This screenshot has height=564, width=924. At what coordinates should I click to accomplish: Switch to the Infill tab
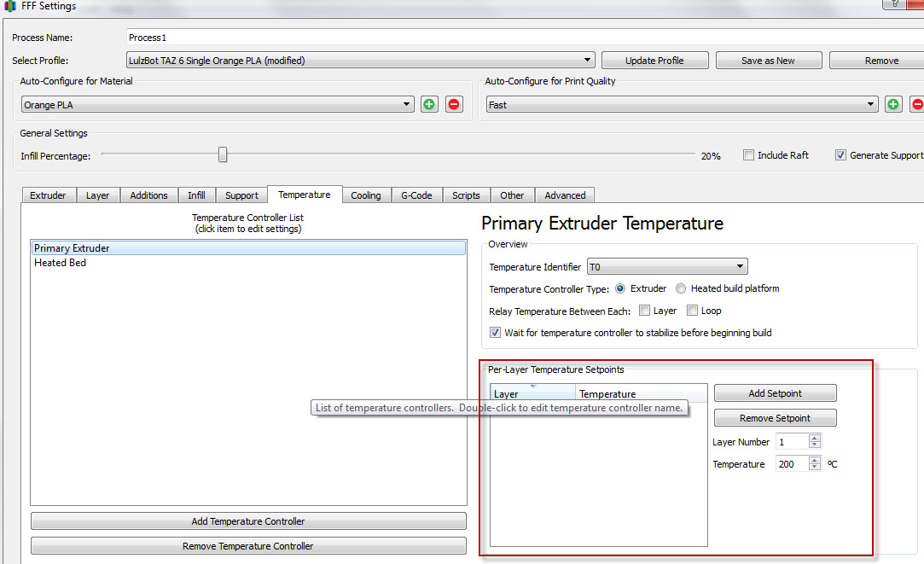[196, 195]
